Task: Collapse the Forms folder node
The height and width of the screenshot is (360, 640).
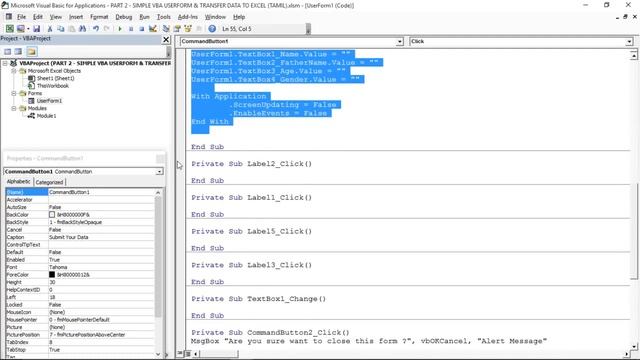Action: (x=14, y=93)
